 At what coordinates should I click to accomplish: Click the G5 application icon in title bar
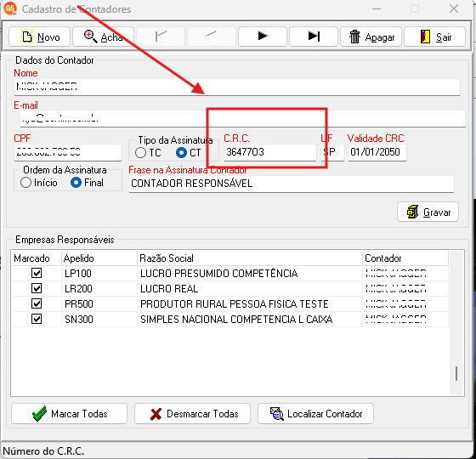point(9,8)
